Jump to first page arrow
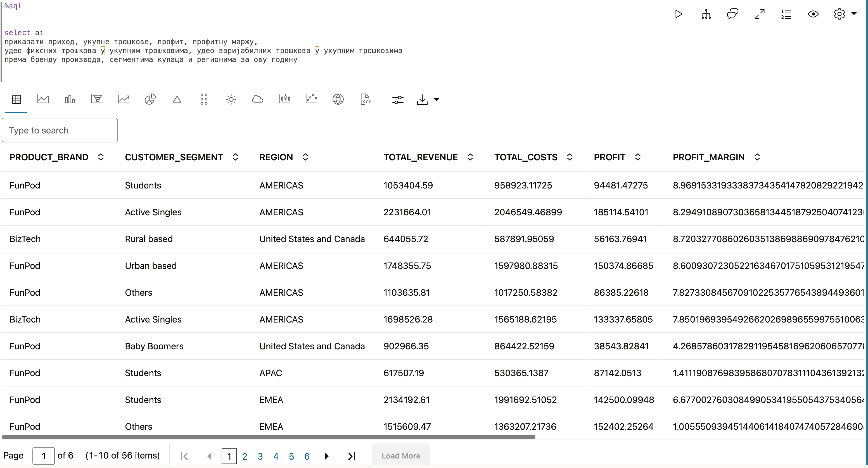This screenshot has height=468, width=868. tap(184, 457)
